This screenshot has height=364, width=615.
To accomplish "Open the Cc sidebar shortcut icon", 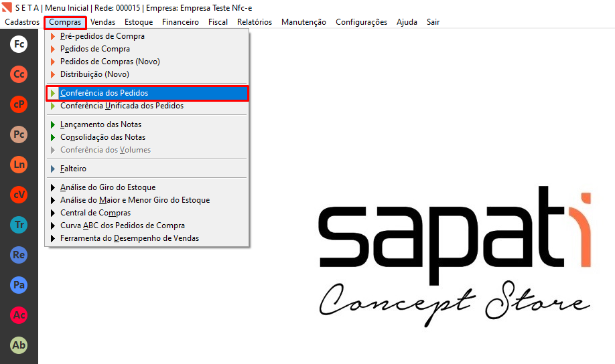I will click(x=19, y=74).
